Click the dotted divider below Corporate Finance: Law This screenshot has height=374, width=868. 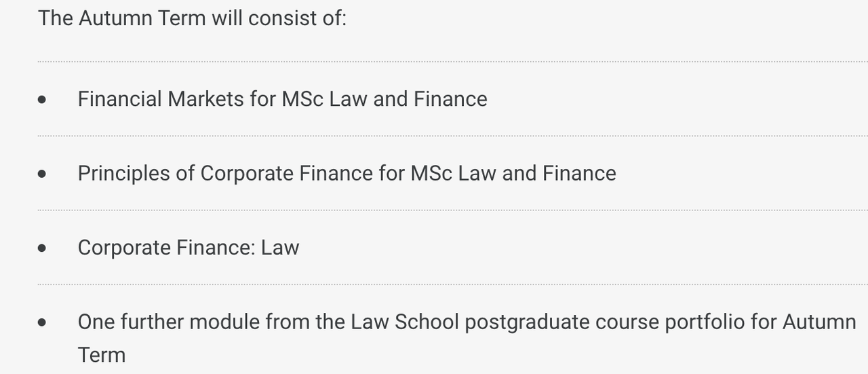point(453,284)
